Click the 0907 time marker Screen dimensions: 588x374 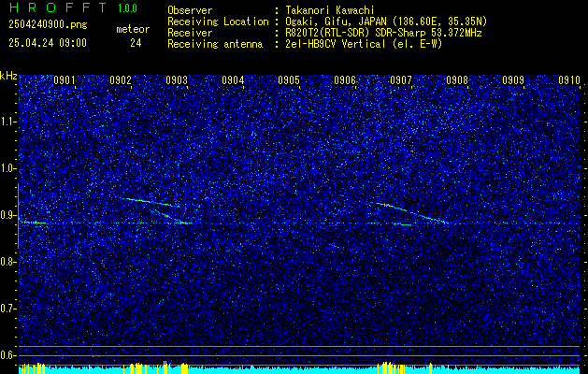coord(401,80)
